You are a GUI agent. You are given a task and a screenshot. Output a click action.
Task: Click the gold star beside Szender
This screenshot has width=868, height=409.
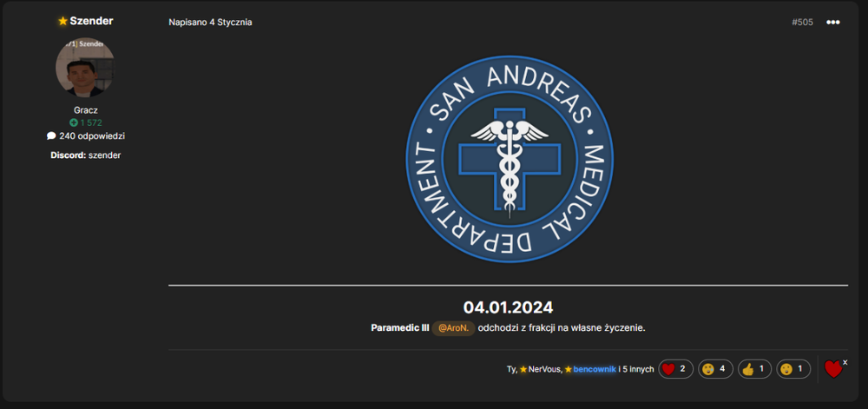(62, 21)
